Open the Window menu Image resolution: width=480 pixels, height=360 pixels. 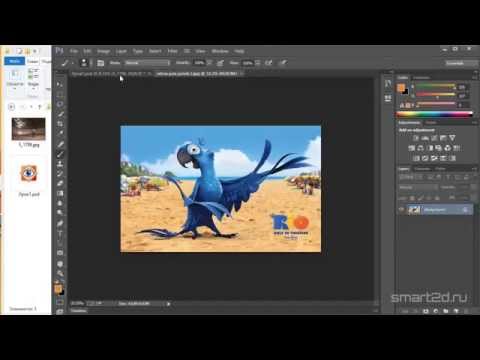pos(220,51)
